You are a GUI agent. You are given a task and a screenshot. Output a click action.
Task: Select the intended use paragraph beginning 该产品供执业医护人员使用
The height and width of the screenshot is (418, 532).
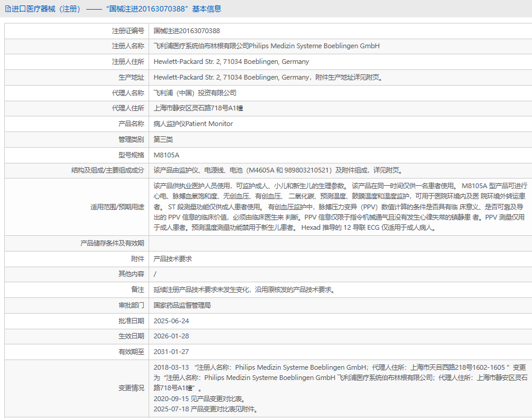(341, 207)
